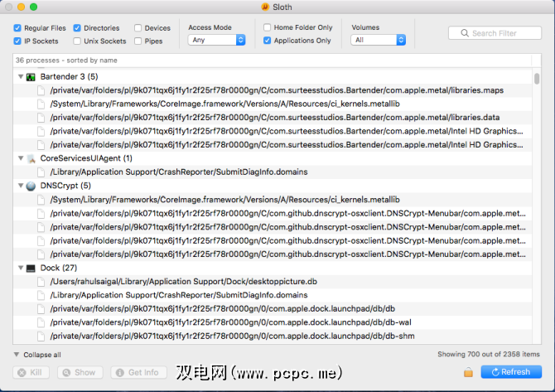Screen dimensions: 555x392
Task: Select Bartender libraries.data path
Action: (275, 118)
